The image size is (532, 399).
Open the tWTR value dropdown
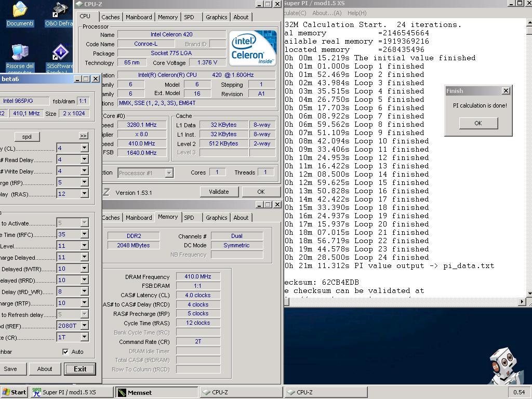coord(85,269)
